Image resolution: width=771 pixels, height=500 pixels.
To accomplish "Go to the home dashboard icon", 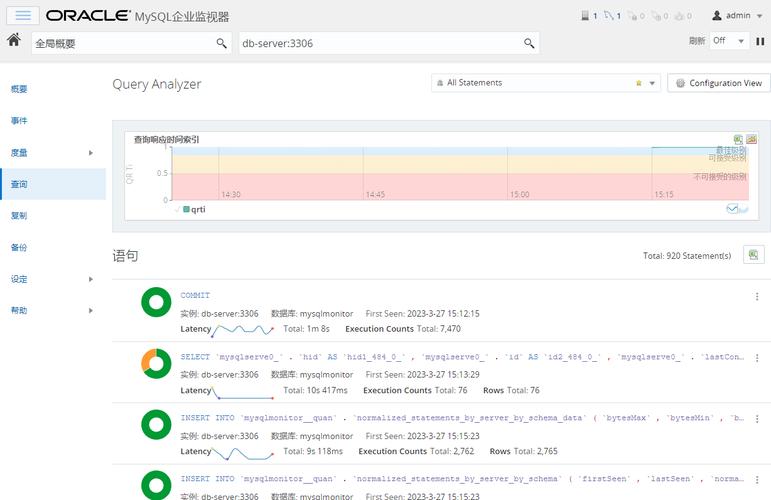I will point(14,40).
